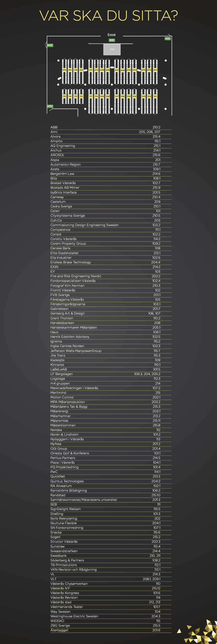Image resolution: width=217 pixels, height=644 pixels.
Task: Click the table 108 yellow marker
Action: [x=107, y=96]
